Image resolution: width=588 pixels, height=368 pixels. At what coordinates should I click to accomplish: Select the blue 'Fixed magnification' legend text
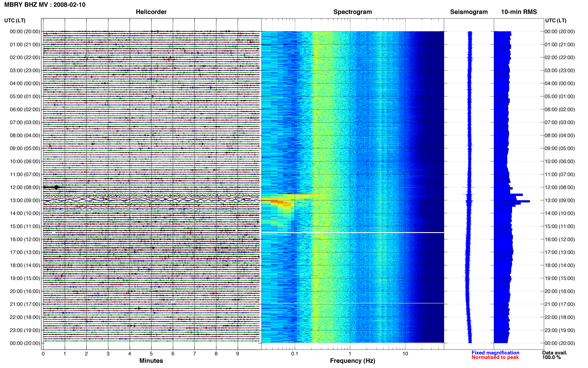(495, 353)
